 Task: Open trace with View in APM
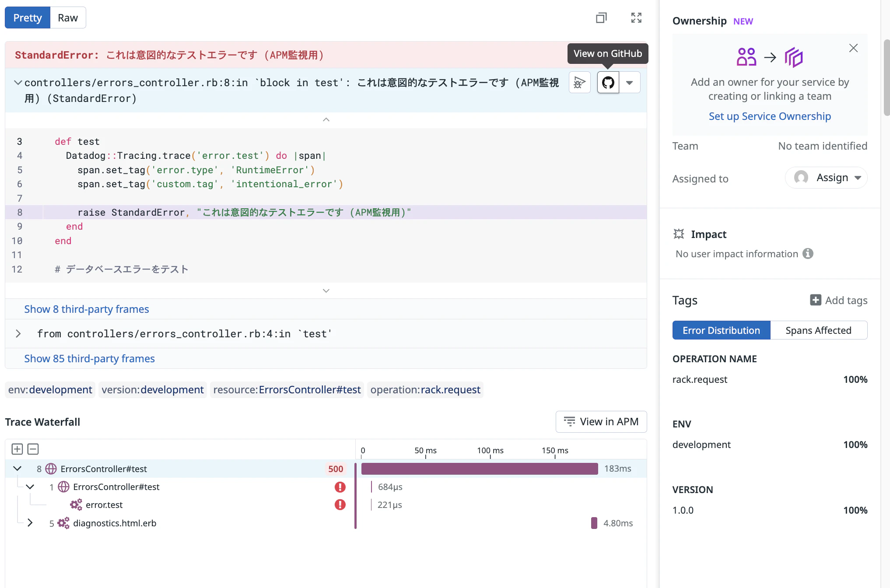pyautogui.click(x=601, y=421)
